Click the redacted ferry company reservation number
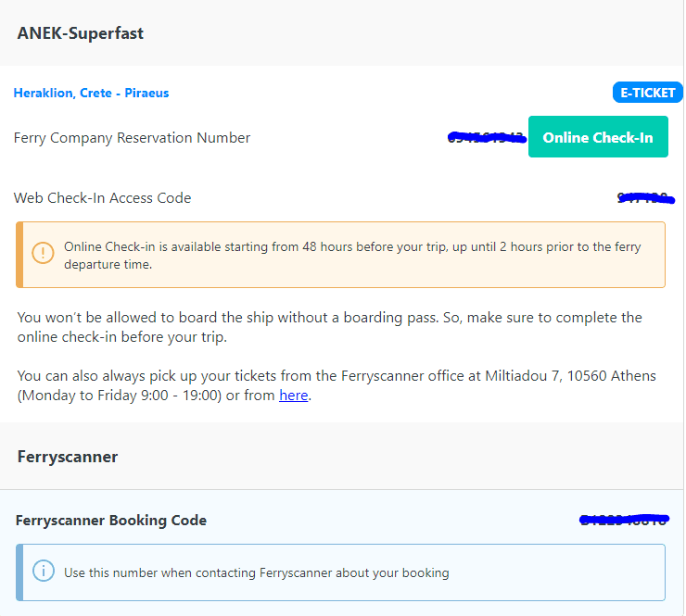The image size is (686, 616). (487, 138)
